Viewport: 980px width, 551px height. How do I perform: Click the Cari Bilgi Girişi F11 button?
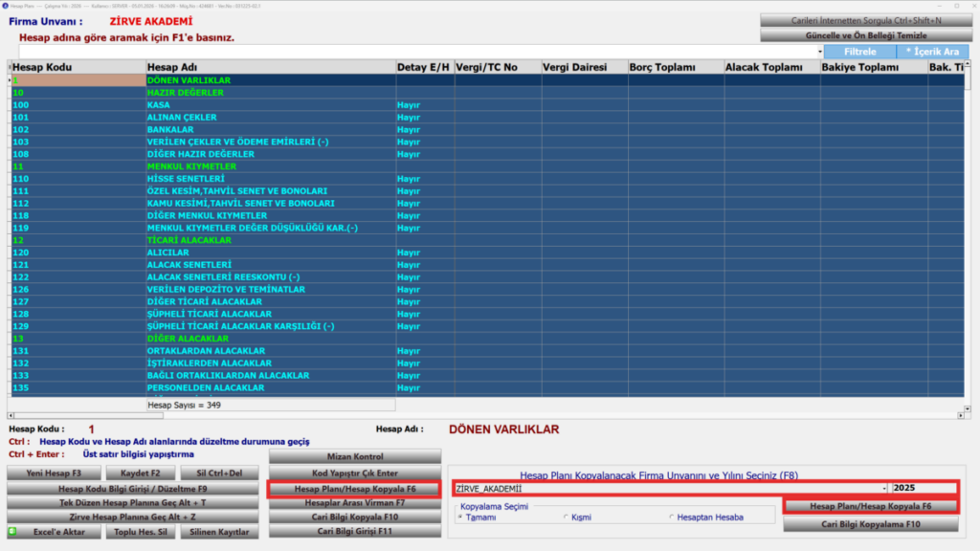[355, 532]
